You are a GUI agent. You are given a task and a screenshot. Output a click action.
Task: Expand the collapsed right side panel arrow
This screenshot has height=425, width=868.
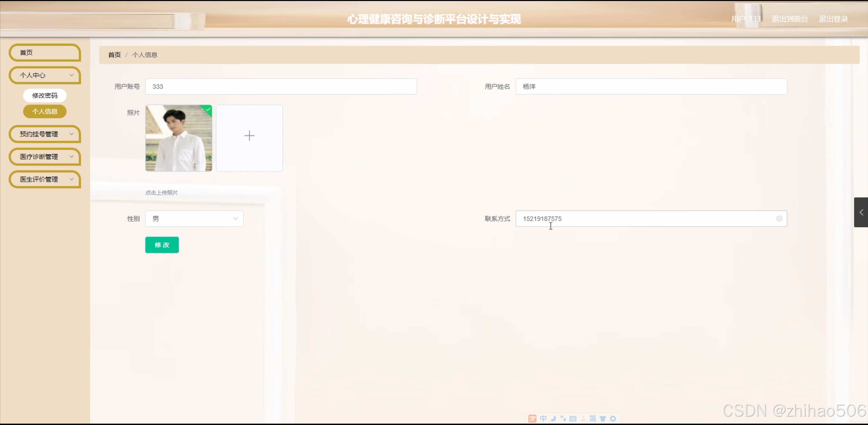click(861, 212)
